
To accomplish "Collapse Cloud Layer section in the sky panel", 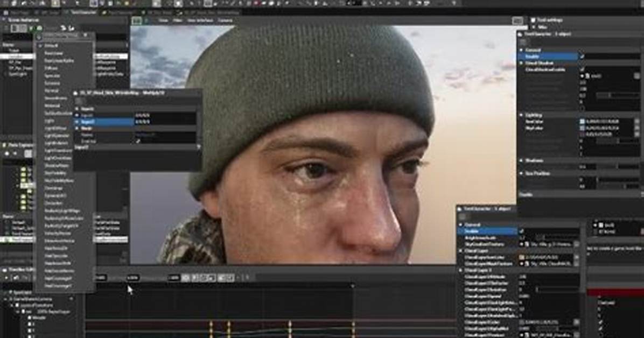I will (x=461, y=250).
